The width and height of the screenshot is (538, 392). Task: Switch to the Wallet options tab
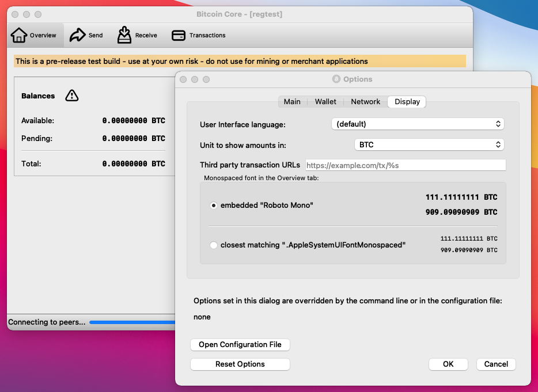(x=325, y=101)
